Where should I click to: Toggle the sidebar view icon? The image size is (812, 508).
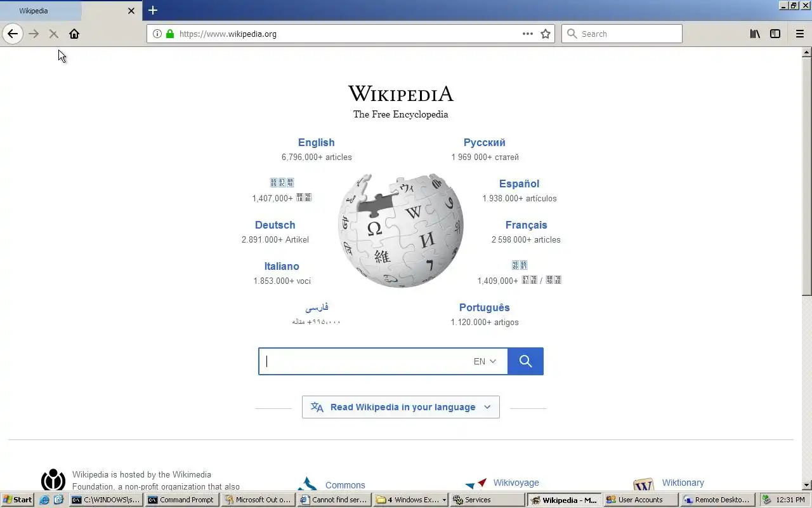tap(775, 34)
